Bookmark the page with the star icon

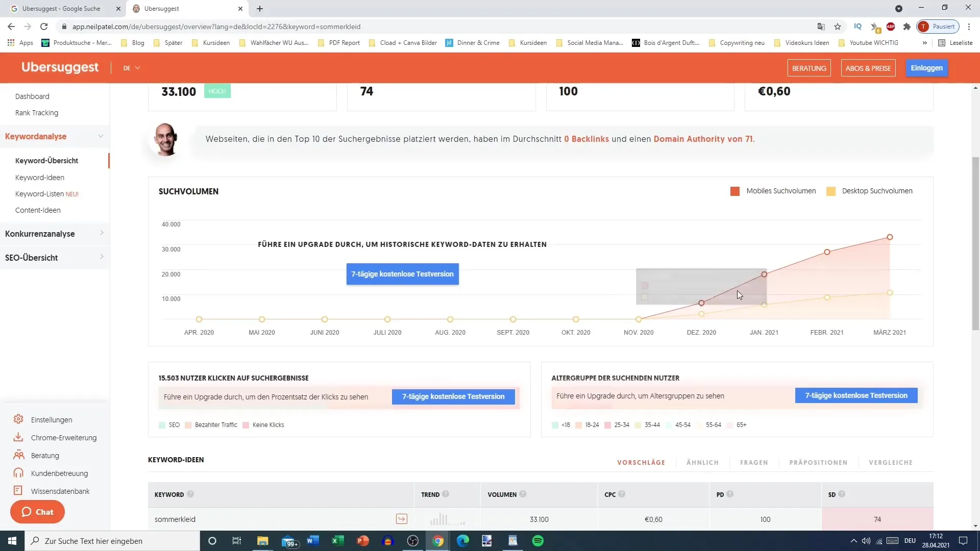(x=838, y=27)
